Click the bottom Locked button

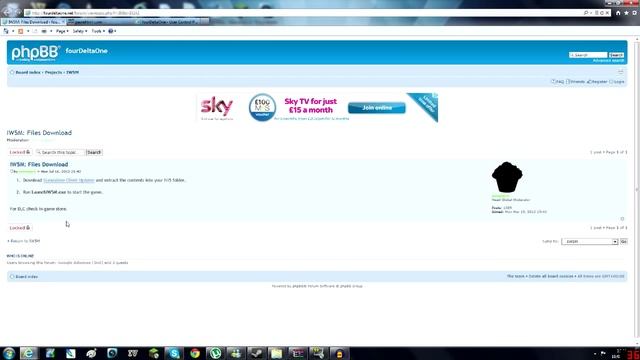pos(20,228)
